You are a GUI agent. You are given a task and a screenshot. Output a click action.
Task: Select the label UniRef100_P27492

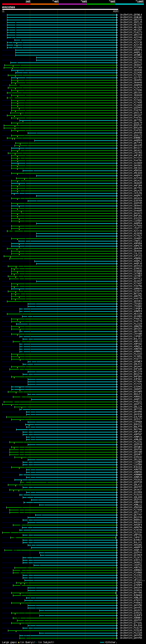131,75
